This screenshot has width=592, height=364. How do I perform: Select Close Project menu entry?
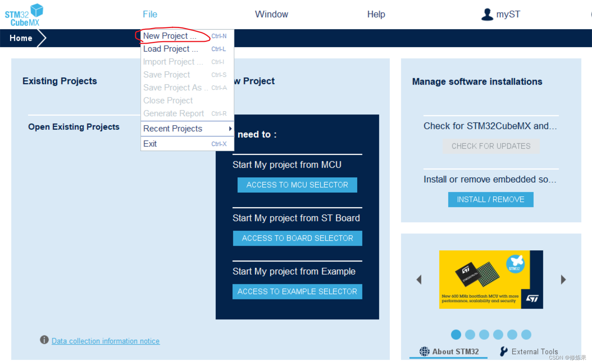pos(187,101)
